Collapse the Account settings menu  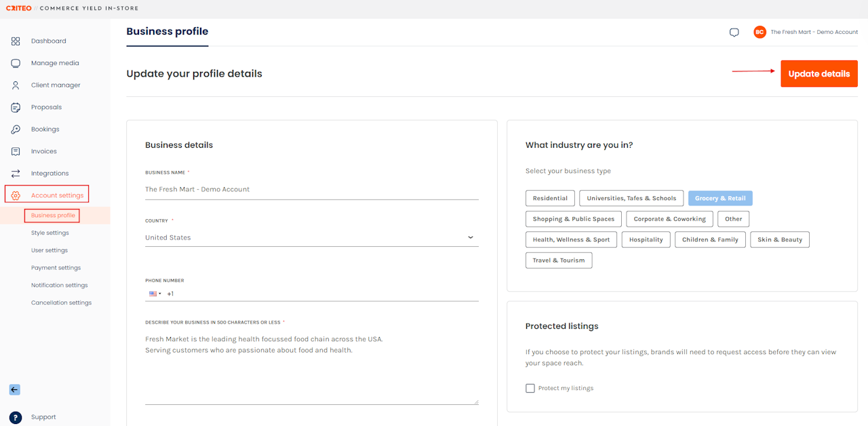tap(57, 195)
